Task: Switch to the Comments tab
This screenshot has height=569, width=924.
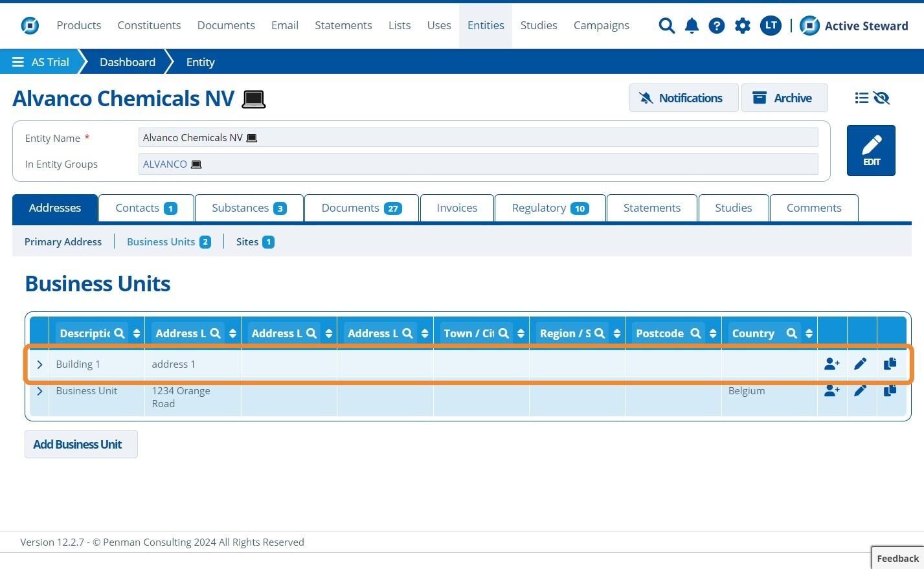Action: coord(814,208)
